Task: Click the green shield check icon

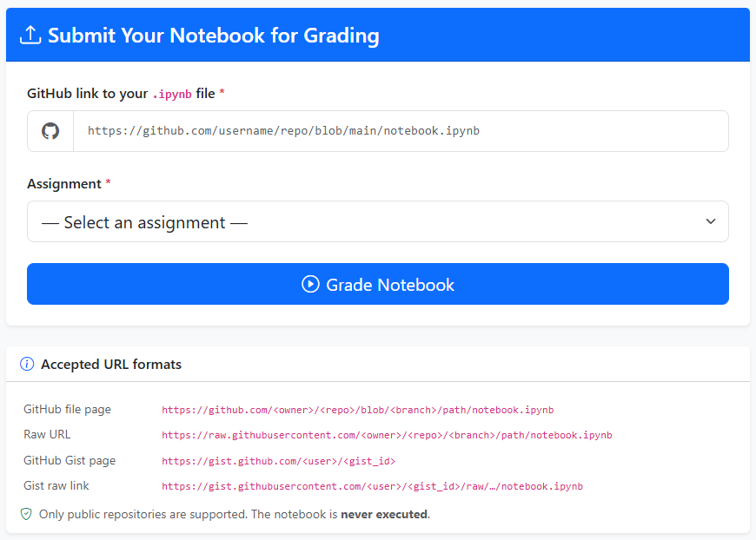Action: [26, 515]
